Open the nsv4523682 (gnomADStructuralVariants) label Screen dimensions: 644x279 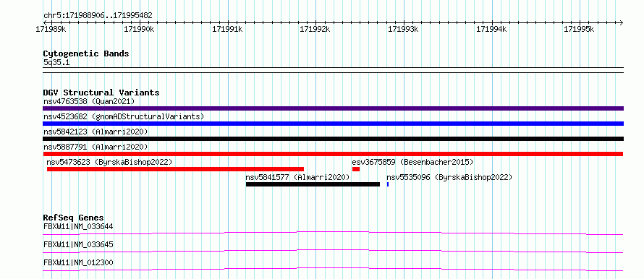[x=124, y=116]
